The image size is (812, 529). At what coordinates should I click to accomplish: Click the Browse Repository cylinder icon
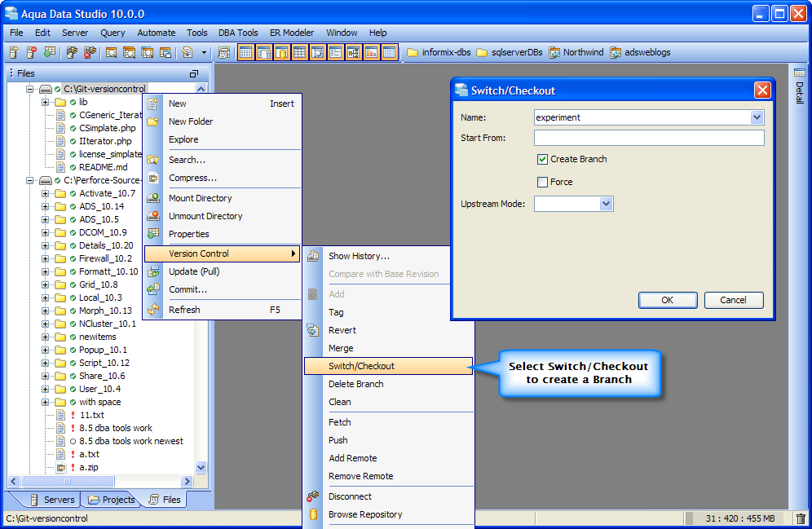tap(313, 514)
